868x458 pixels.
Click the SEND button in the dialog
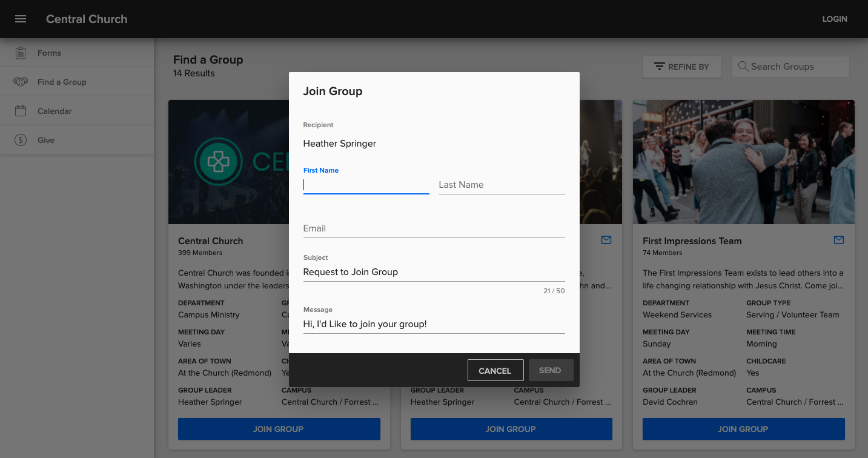point(550,370)
